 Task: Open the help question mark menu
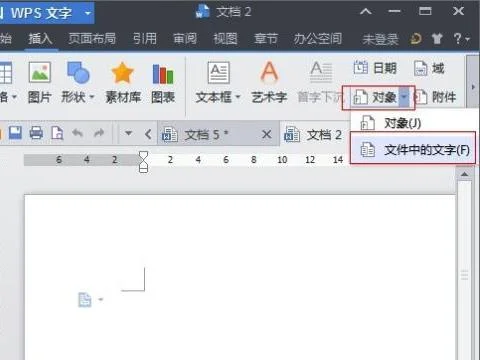click(x=461, y=39)
